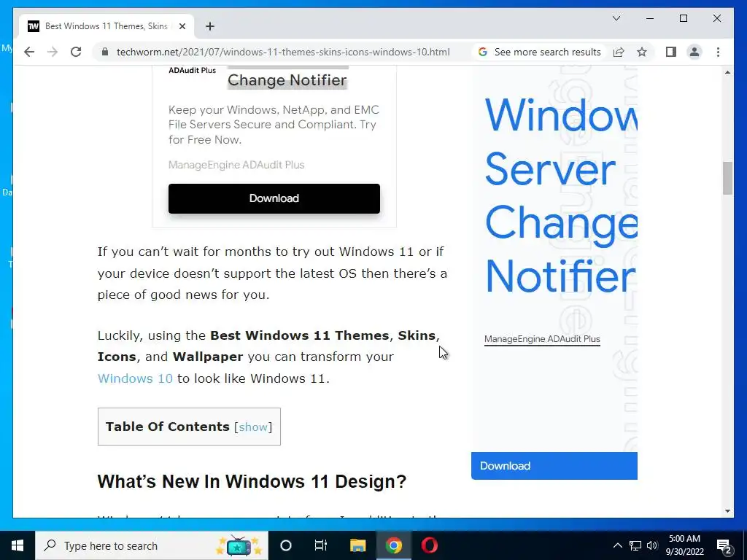Open the Chrome profile menu

tap(694, 52)
